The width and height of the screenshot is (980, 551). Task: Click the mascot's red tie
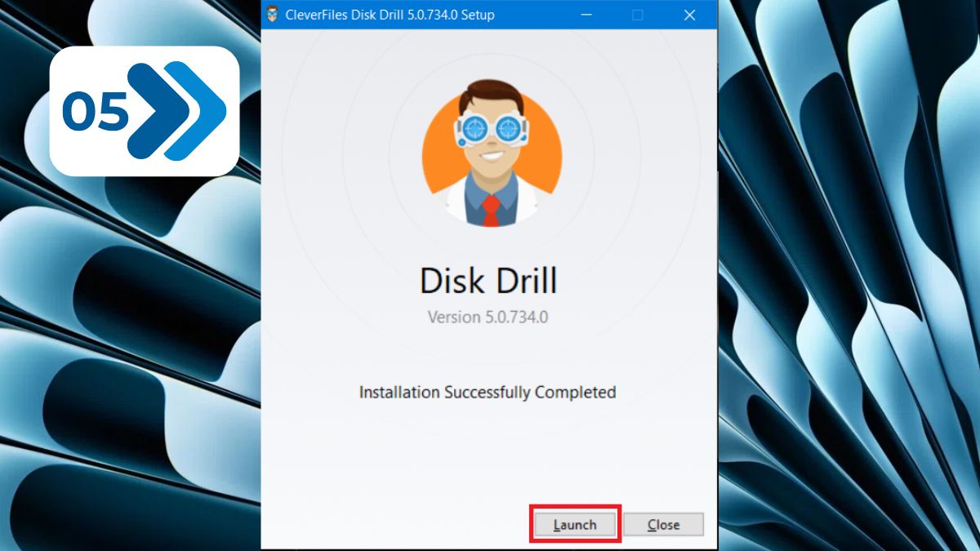tap(491, 211)
